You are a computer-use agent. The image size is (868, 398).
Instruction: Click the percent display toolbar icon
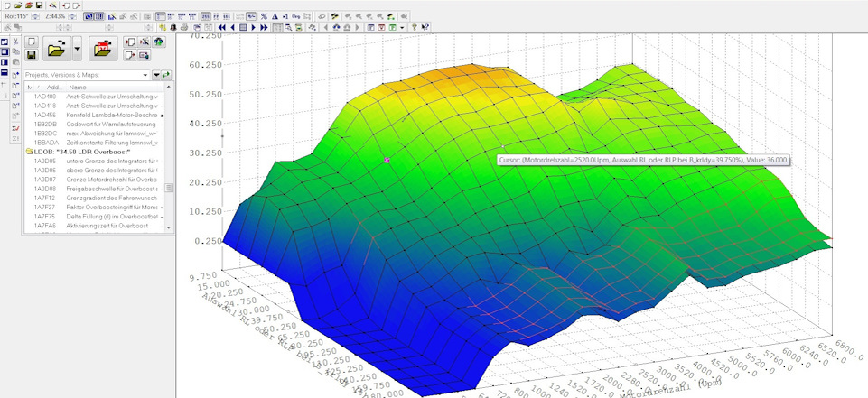coord(264,16)
